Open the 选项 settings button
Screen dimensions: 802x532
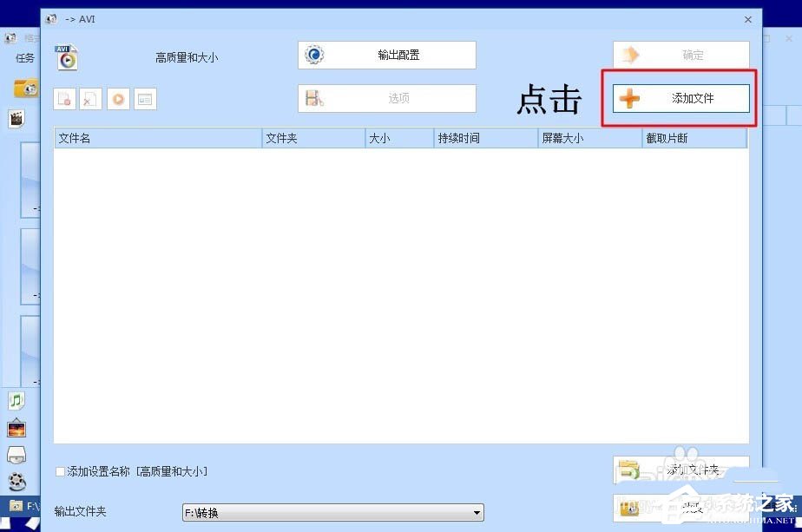385,98
